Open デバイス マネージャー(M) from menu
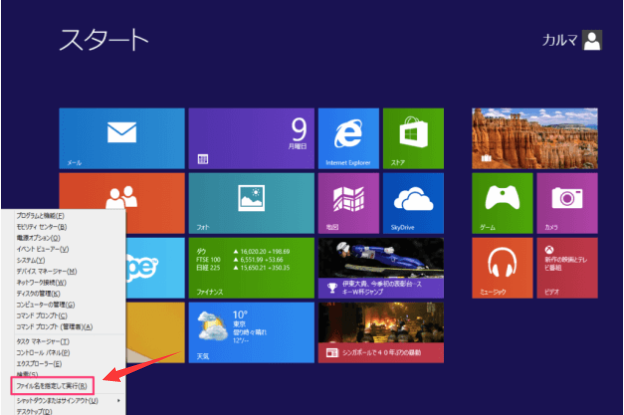 coord(47,271)
